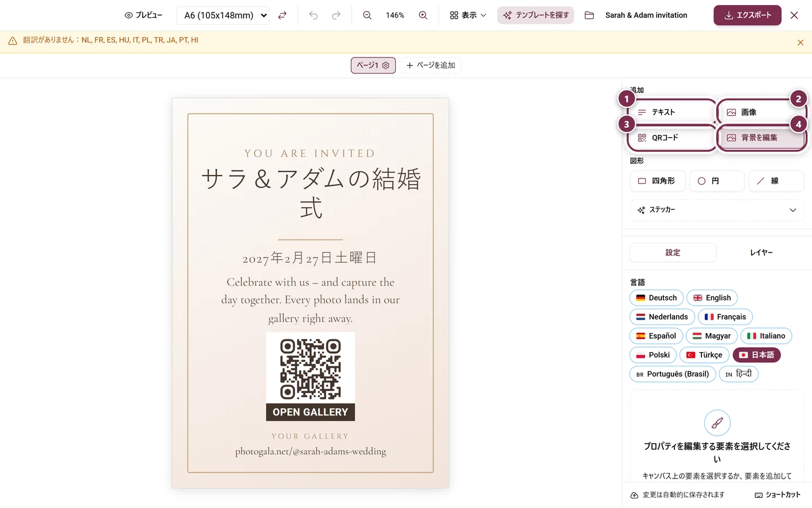
Task: Select Español language
Action: click(656, 336)
